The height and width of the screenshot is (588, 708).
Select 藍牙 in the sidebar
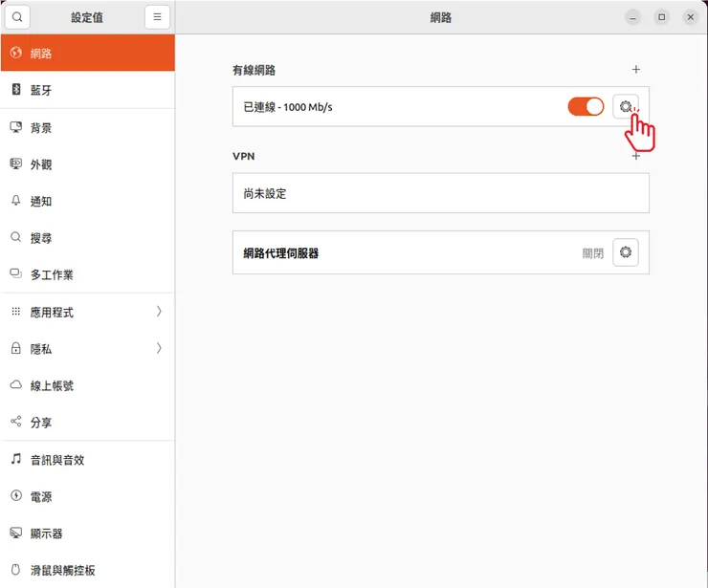point(88,90)
